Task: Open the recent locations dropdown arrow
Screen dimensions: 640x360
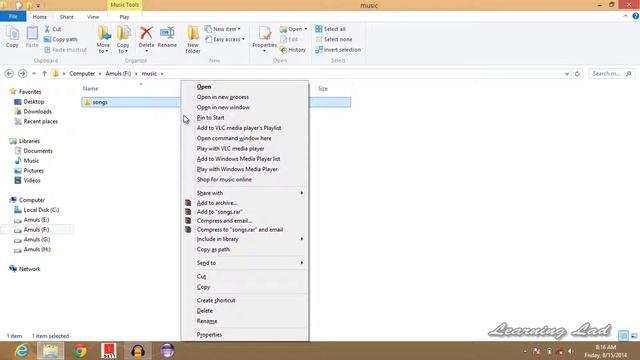Action: point(34,73)
